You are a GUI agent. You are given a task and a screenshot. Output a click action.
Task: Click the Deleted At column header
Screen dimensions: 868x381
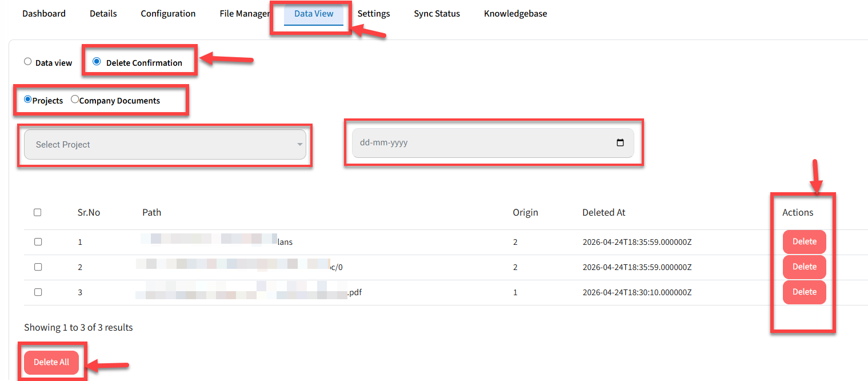[603, 212]
